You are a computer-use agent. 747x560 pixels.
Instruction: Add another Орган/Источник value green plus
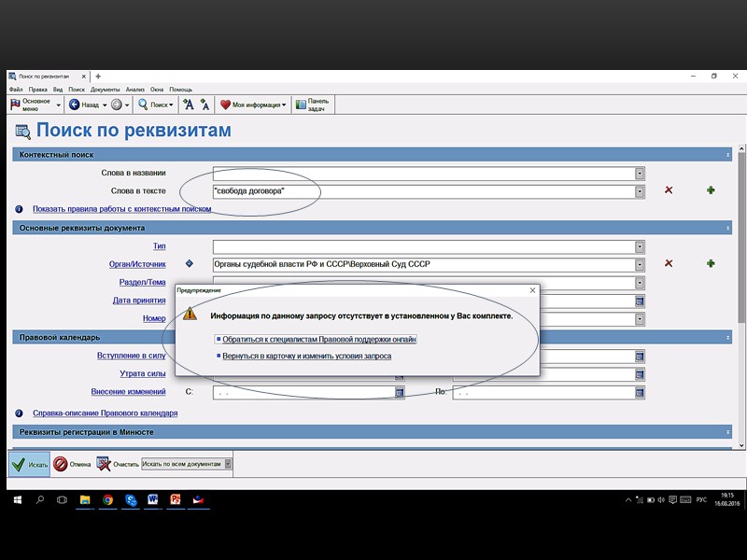click(711, 263)
